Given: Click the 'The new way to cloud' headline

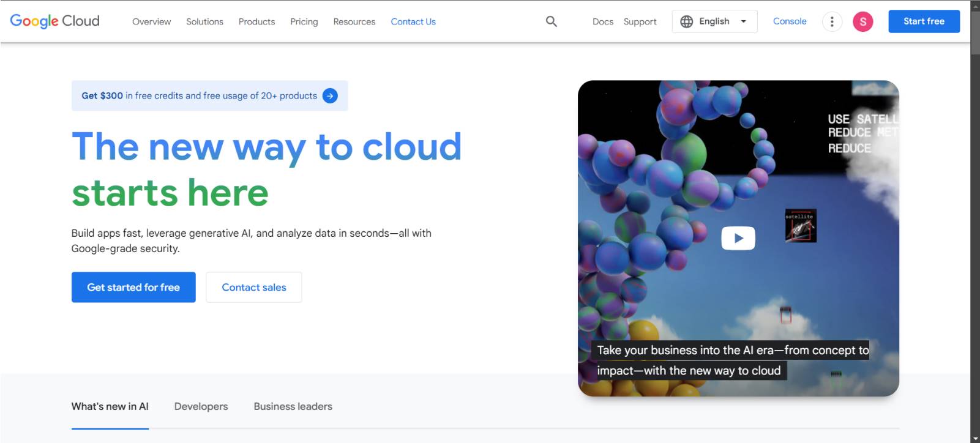Looking at the screenshot, I should pyautogui.click(x=266, y=147).
